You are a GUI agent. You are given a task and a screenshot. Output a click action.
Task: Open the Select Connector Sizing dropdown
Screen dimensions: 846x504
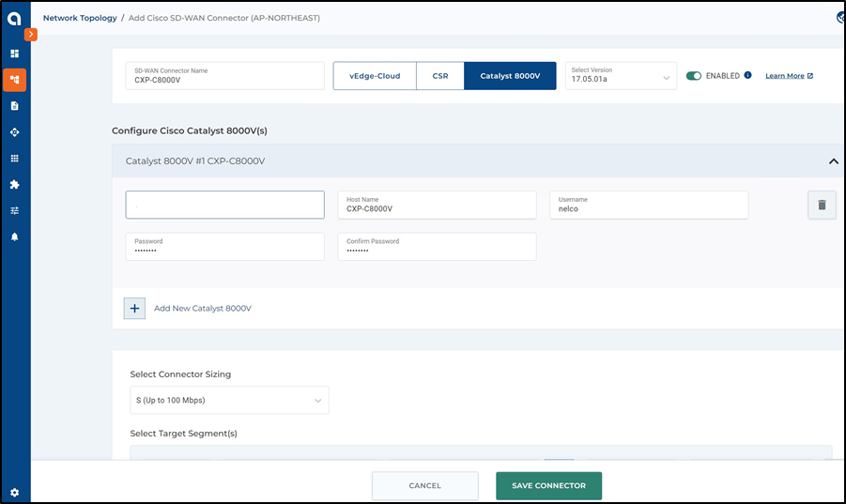229,400
